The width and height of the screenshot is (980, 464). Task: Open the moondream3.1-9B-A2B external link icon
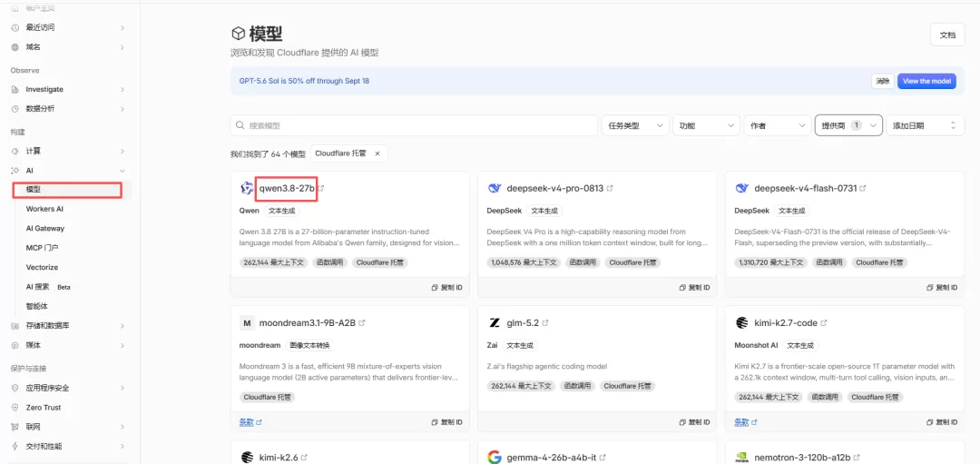(362, 323)
